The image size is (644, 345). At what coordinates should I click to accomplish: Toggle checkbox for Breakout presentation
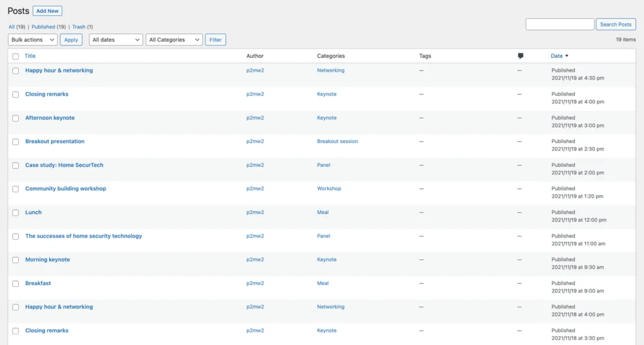tap(16, 142)
